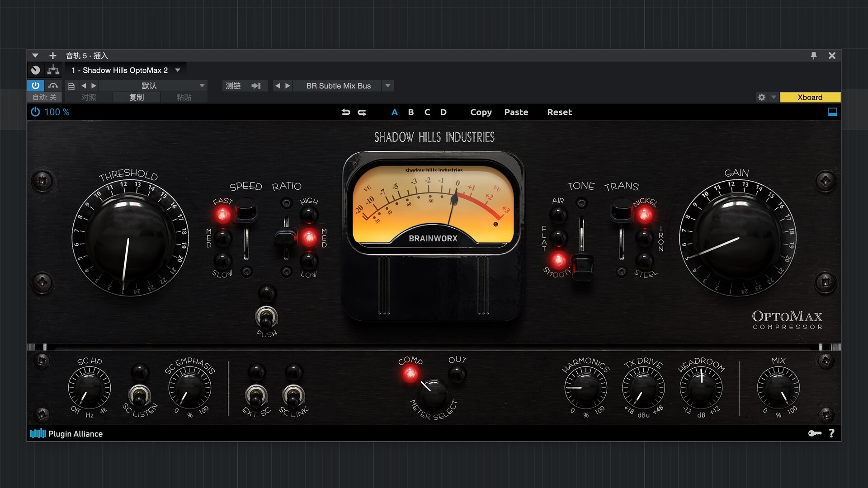Pin the plugin window

point(814,56)
